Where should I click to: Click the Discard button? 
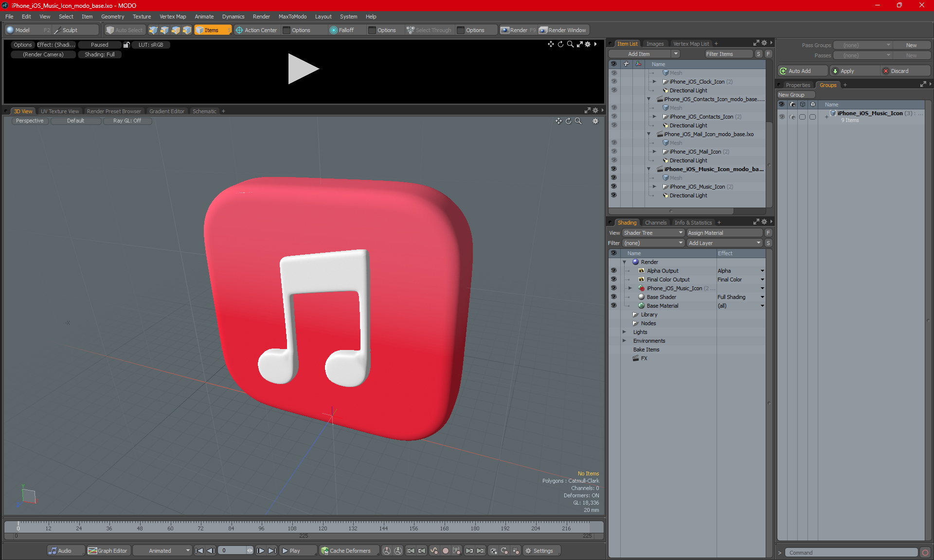click(905, 71)
